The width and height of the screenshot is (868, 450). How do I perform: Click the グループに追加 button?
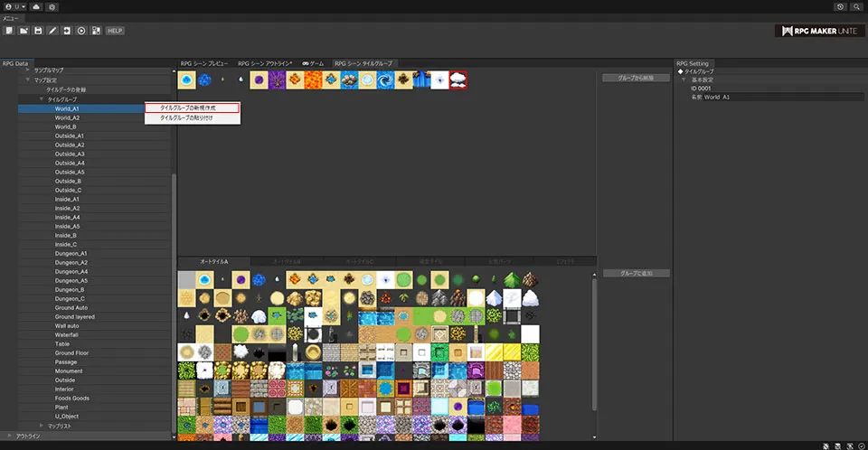(x=635, y=273)
